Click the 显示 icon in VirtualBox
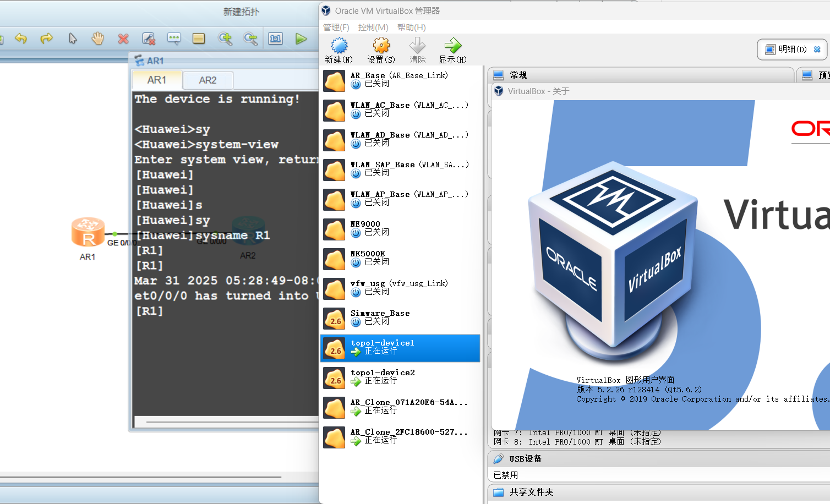The width and height of the screenshot is (830, 504). click(452, 50)
